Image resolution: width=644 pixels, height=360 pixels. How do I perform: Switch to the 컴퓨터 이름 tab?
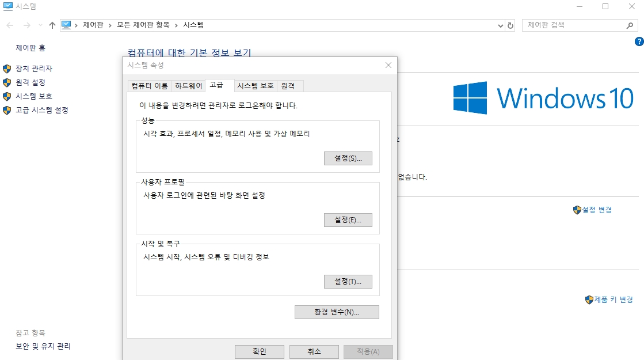[x=150, y=86]
